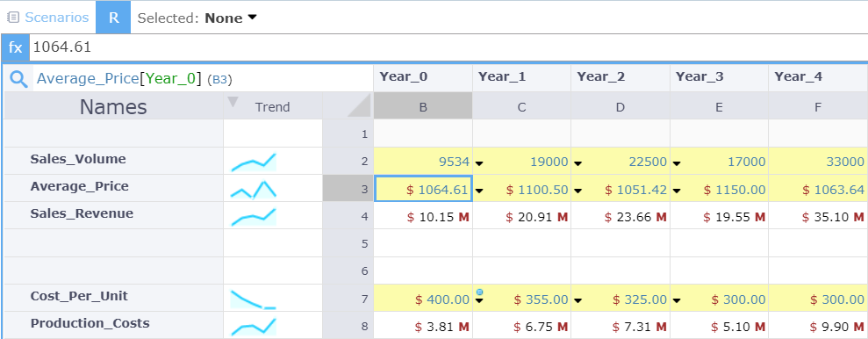This screenshot has height=339, width=868.
Task: Click the Trend column header
Action: [x=272, y=105]
